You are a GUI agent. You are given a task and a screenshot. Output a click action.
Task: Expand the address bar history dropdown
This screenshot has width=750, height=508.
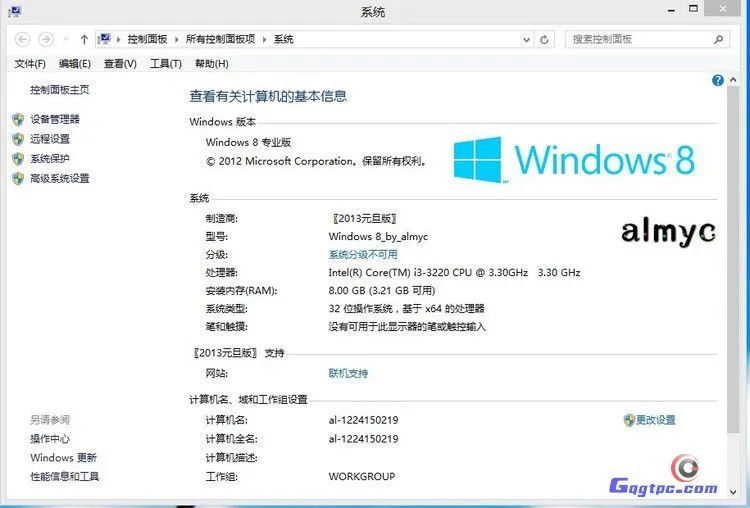pos(526,40)
